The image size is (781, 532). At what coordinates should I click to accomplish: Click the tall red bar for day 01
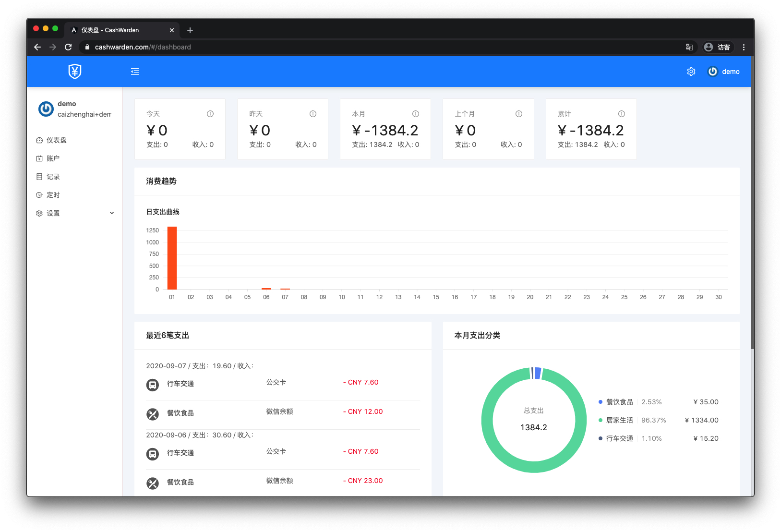click(172, 258)
